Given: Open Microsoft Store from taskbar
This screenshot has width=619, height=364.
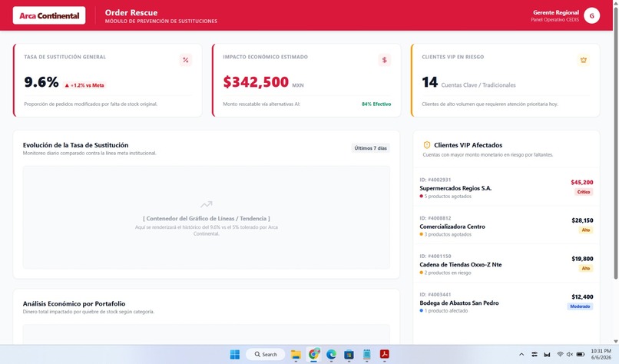Looking at the screenshot, I should tap(349, 355).
